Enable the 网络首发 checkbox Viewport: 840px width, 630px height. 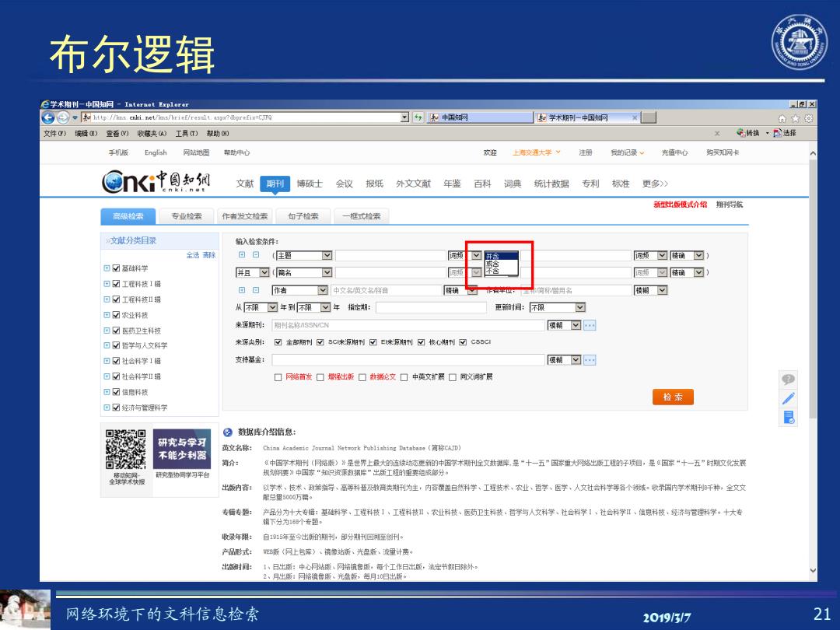click(x=278, y=377)
